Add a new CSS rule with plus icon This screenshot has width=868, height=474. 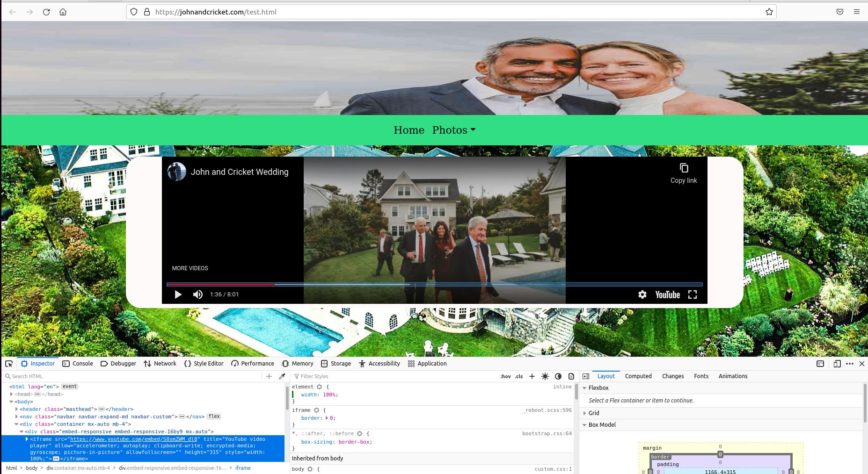pos(532,376)
